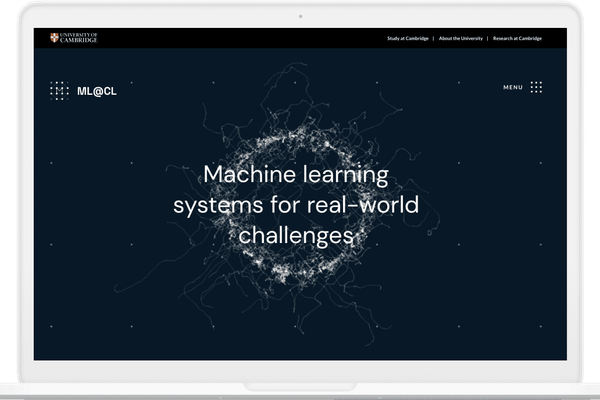Image resolution: width=600 pixels, height=400 pixels.
Task: Open the Study at Cambridge link
Action: pyautogui.click(x=408, y=39)
